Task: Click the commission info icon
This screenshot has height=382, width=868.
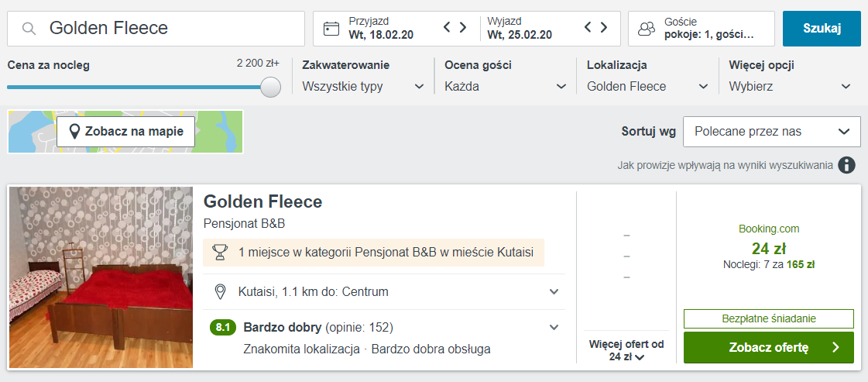Action: click(x=846, y=165)
